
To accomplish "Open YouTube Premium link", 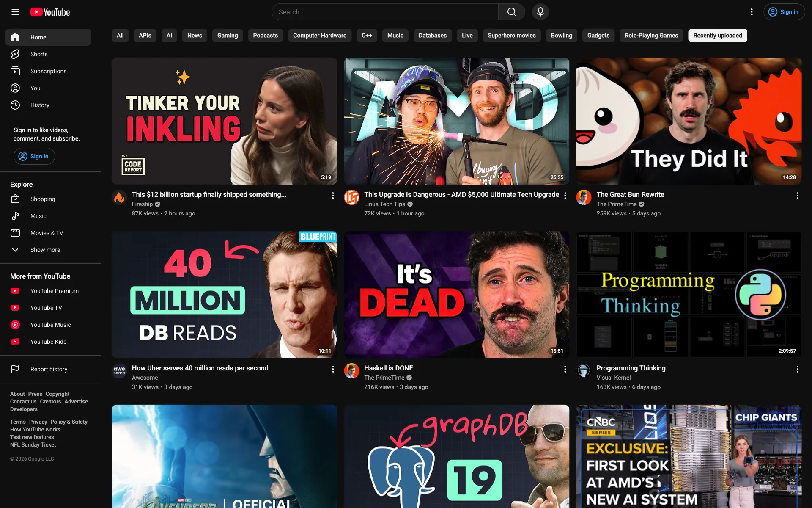I will 48,291.
